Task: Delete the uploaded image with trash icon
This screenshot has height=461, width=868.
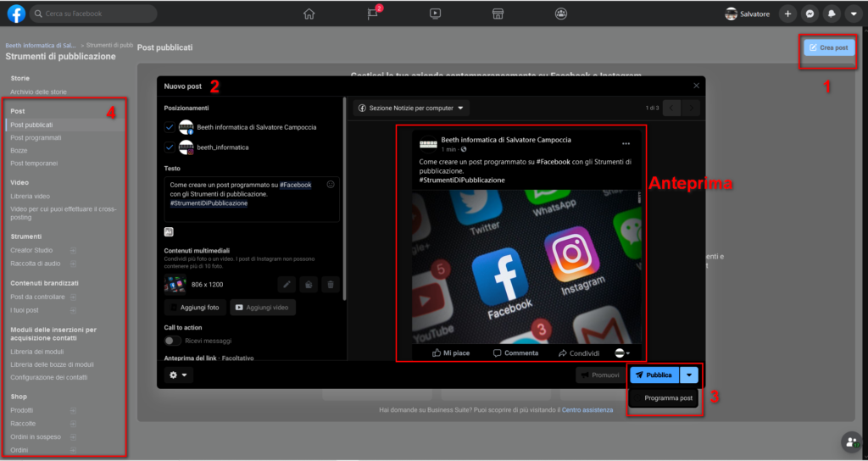Action: coord(331,285)
